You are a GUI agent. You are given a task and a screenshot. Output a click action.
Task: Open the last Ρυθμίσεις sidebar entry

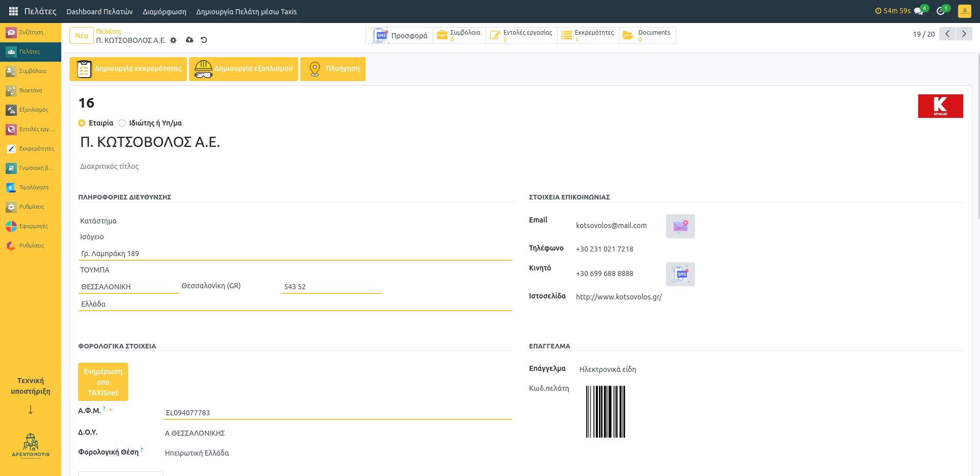coord(31,245)
